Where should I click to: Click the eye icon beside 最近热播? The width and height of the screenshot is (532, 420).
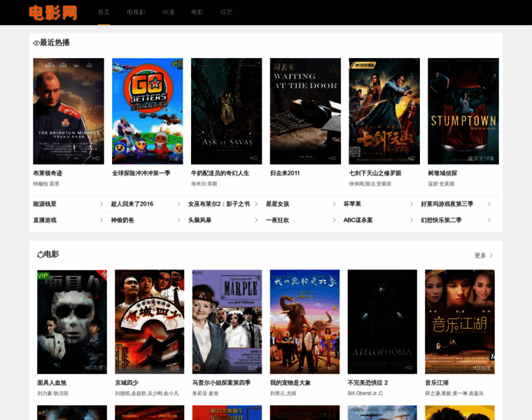(36, 43)
